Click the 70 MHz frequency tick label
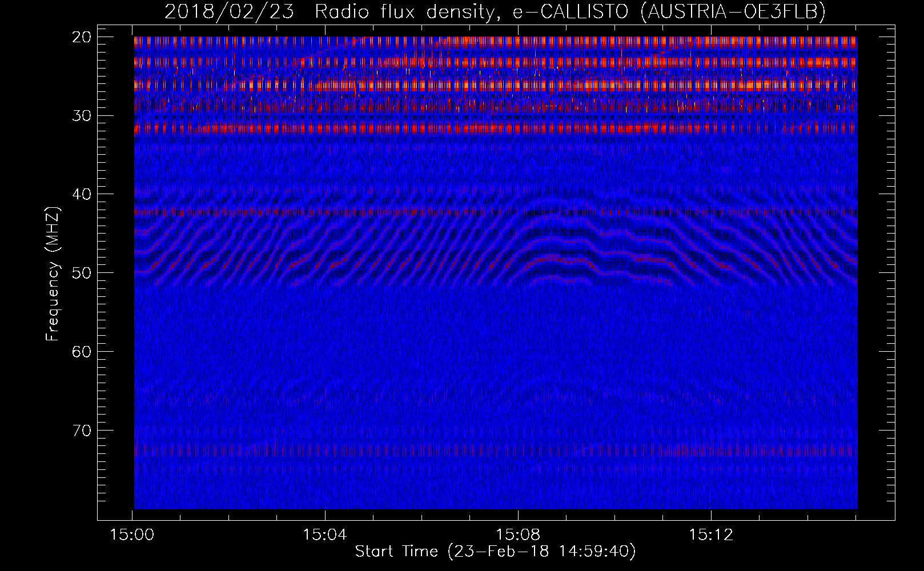 tap(82, 430)
